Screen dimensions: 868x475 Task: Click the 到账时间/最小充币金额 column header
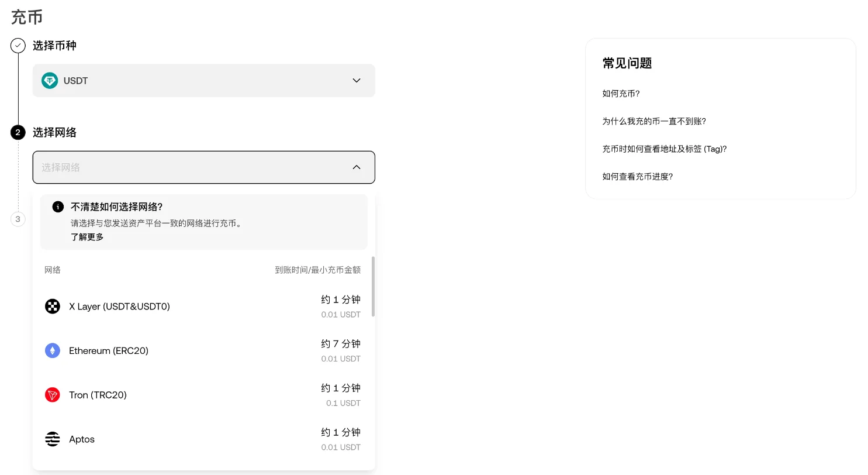(x=318, y=270)
